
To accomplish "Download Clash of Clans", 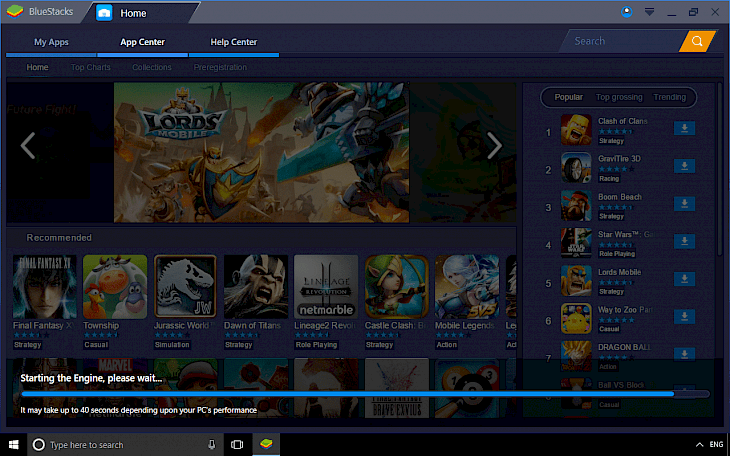I will point(684,128).
